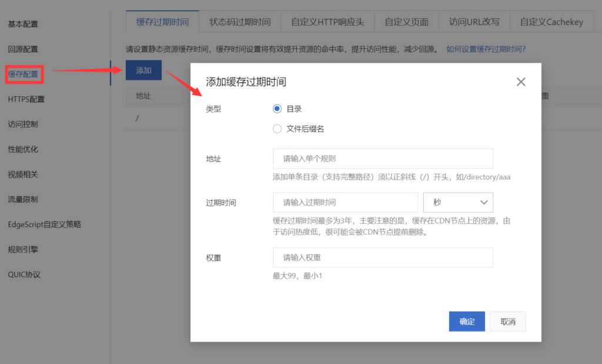The image size is (602, 364).
Task: Click the 权重 input field
Action: point(383,258)
